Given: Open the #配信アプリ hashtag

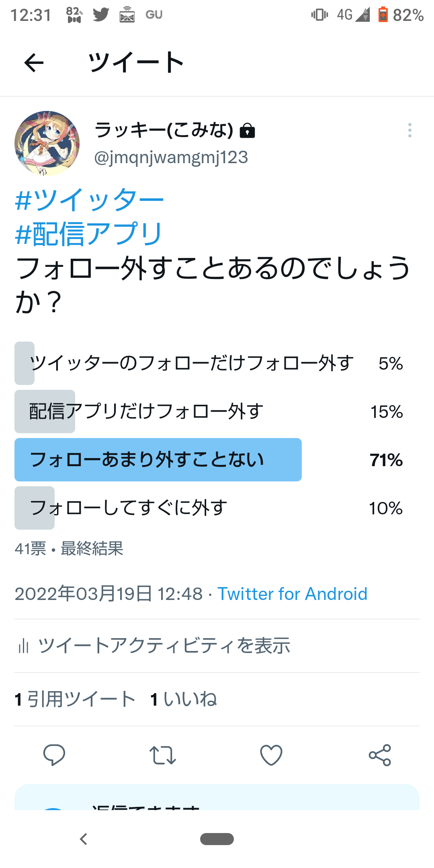Looking at the screenshot, I should (88, 234).
